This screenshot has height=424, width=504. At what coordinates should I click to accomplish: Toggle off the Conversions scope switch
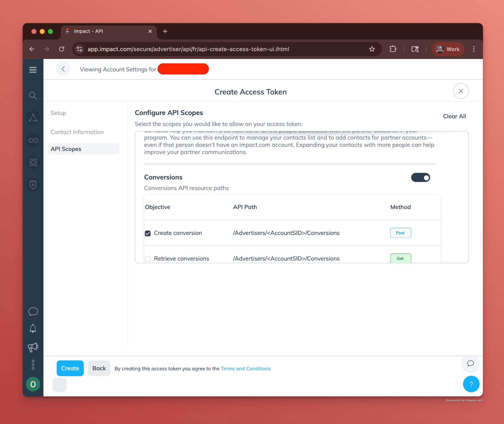tap(420, 178)
